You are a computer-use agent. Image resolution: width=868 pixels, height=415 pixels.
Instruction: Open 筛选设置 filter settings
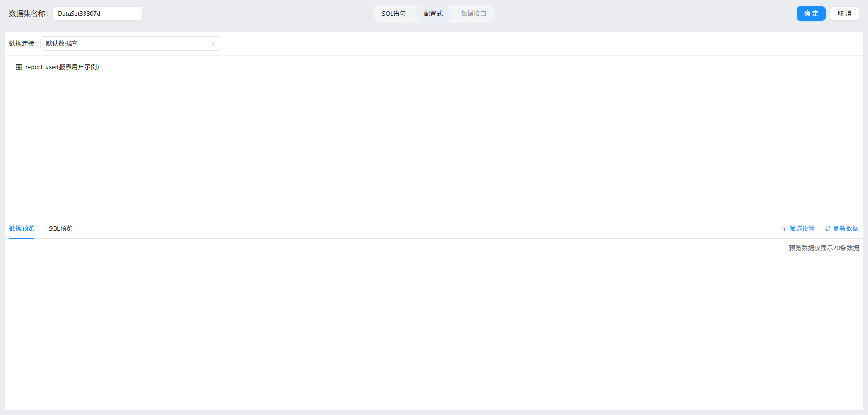(x=798, y=228)
